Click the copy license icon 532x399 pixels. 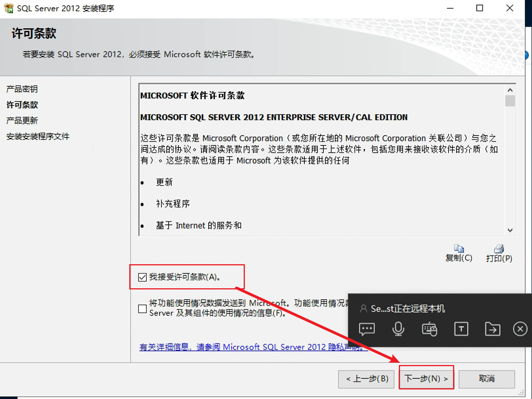click(459, 249)
